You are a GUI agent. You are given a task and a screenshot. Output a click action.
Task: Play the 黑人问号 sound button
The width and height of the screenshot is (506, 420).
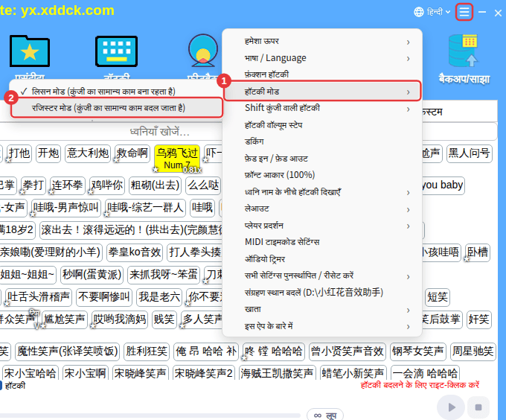pyautogui.click(x=470, y=153)
